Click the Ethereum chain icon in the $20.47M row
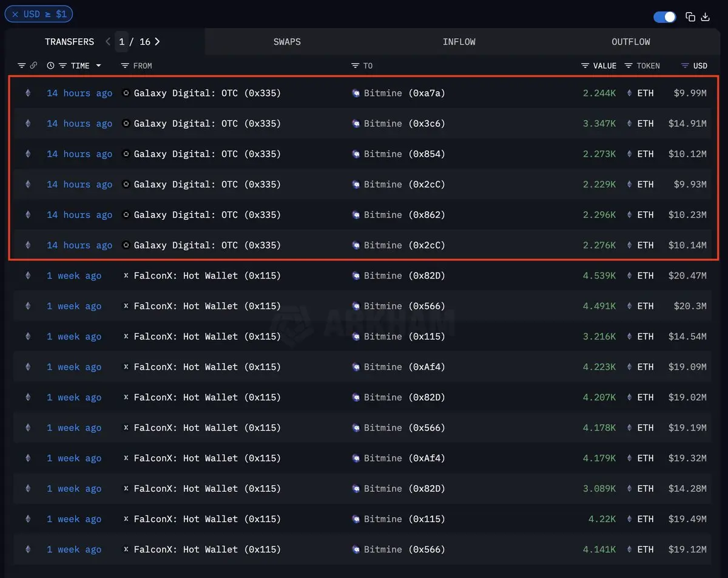Viewport: 728px width, 578px height. [x=27, y=276]
